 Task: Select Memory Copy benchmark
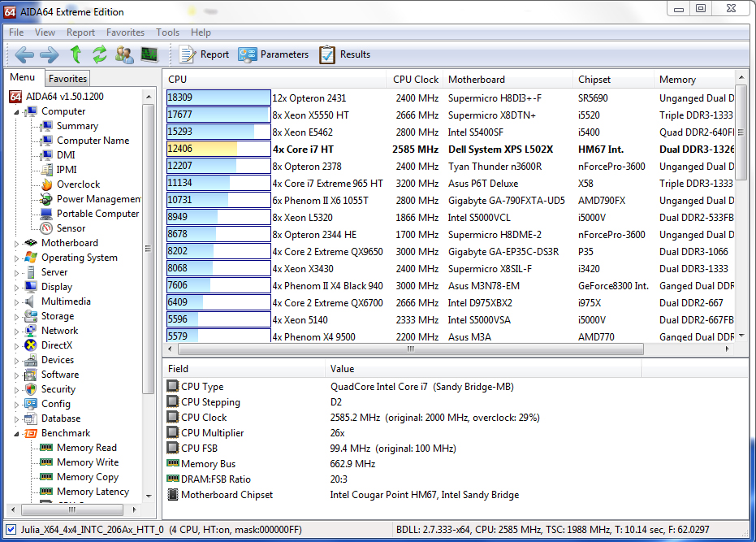pos(80,477)
